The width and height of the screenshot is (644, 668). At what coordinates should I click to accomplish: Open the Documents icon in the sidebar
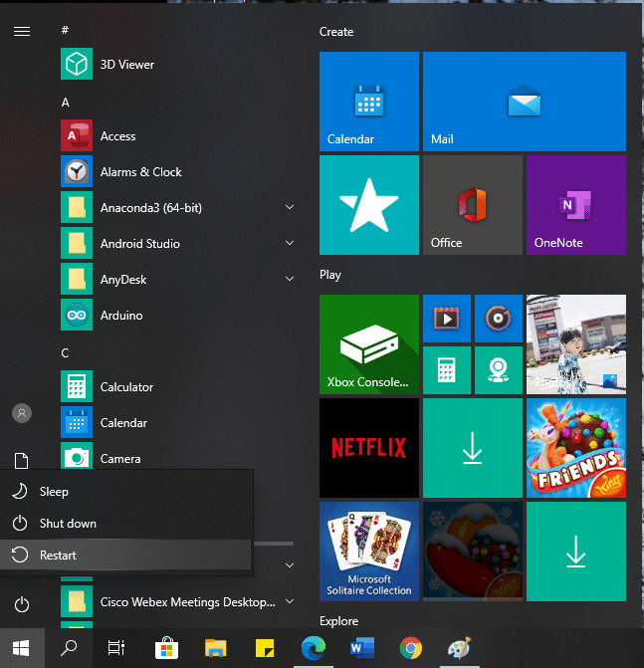[x=22, y=461]
